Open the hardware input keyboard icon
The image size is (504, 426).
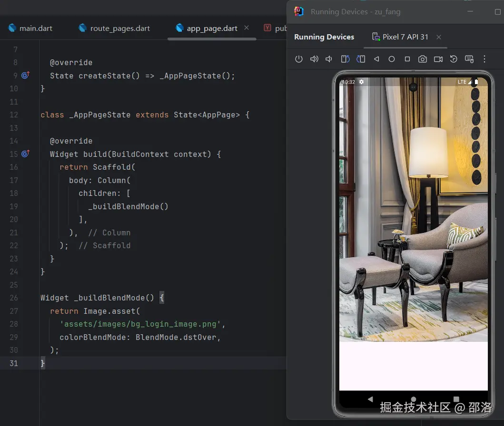tap(469, 59)
